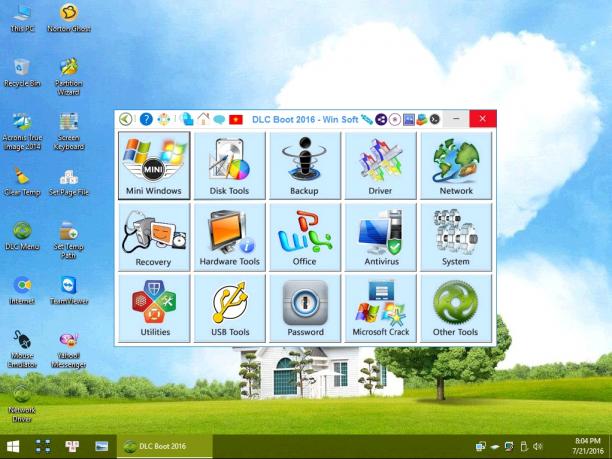
Task: Open the Utilities category
Action: [154, 308]
